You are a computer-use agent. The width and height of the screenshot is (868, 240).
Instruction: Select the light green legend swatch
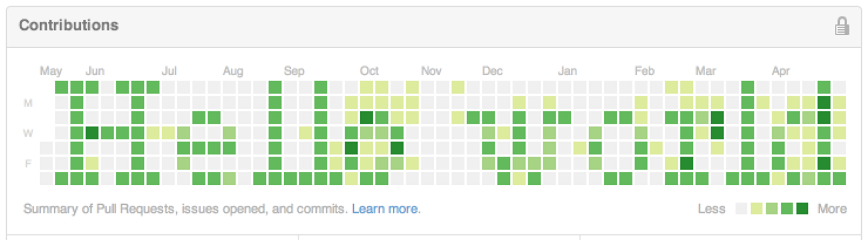[771, 209]
